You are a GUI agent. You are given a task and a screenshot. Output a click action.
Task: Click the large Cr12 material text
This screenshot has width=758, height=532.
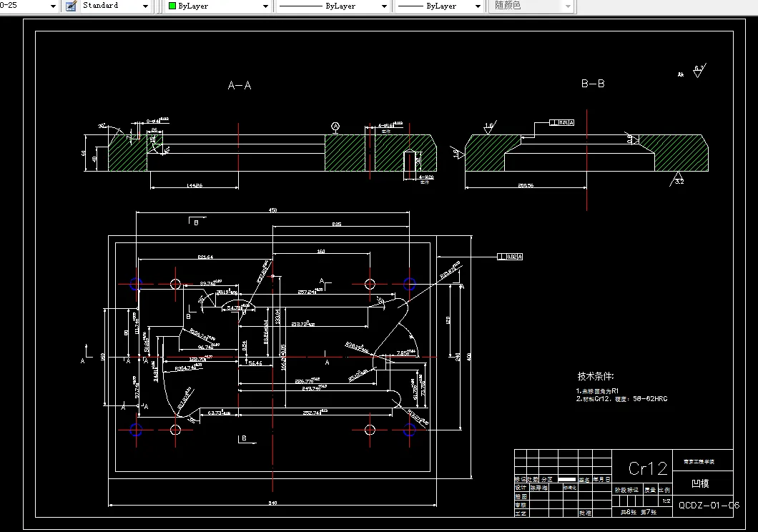pyautogui.click(x=648, y=468)
